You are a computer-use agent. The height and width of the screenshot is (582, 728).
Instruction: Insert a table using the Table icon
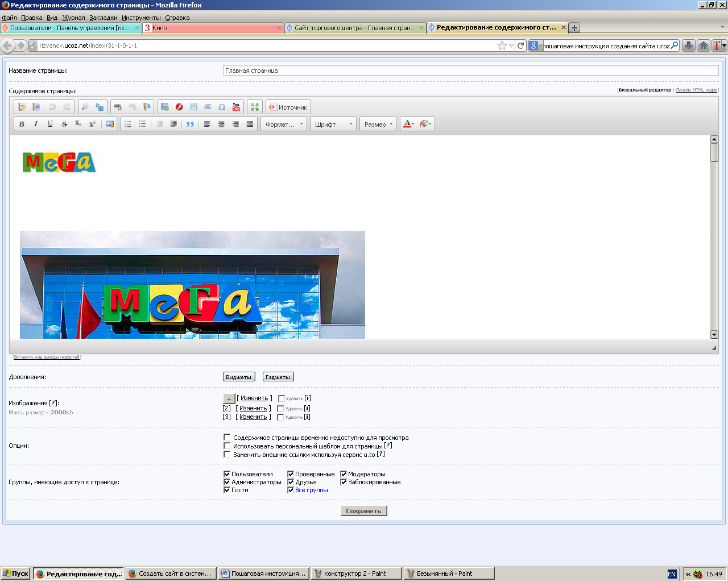pyautogui.click(x=193, y=107)
